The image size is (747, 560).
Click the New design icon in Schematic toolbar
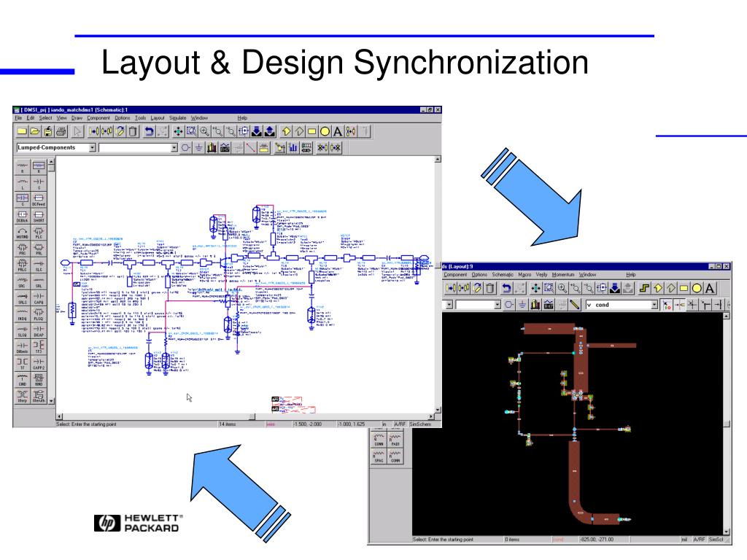pyautogui.click(x=22, y=131)
